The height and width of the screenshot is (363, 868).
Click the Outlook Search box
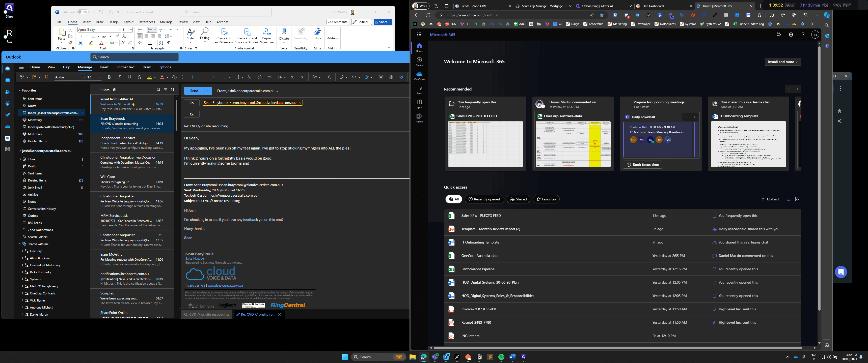(x=134, y=57)
